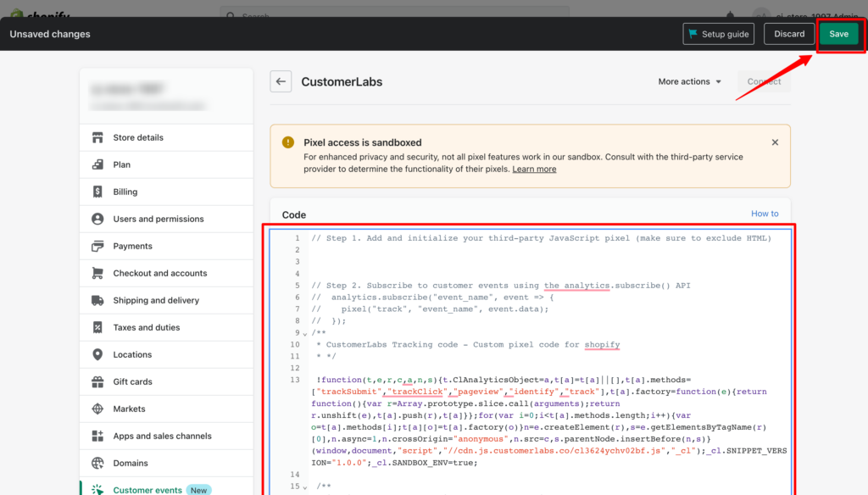Open the Plan settings page

[x=167, y=164]
